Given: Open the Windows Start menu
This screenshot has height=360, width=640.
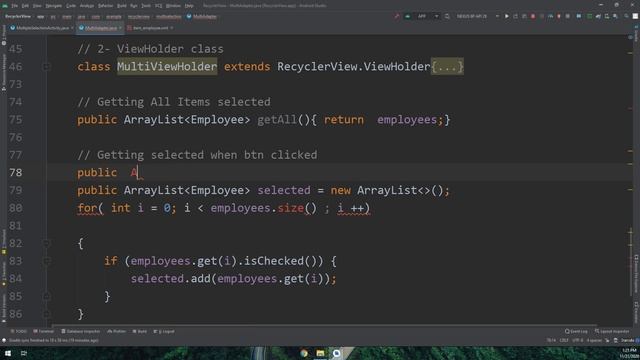Looking at the screenshot, I should click(x=8, y=353).
